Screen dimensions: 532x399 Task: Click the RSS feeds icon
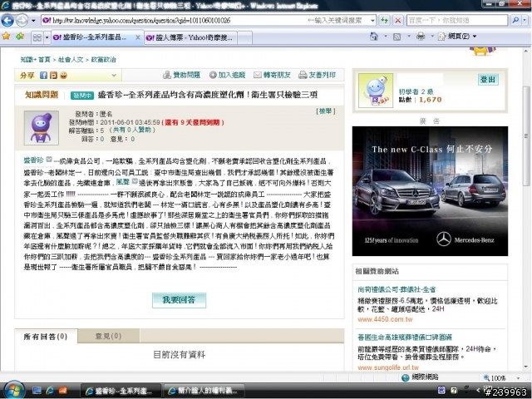397,37
